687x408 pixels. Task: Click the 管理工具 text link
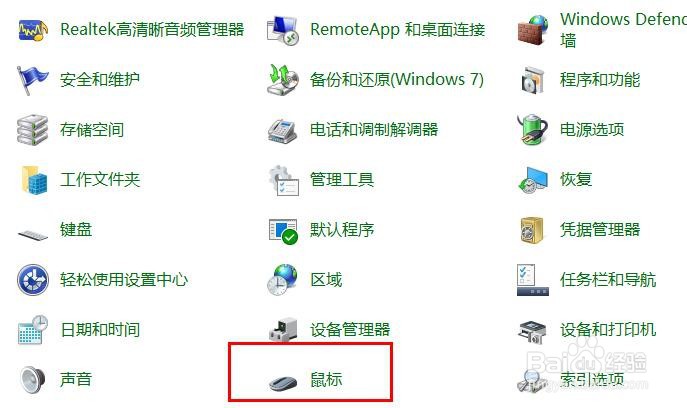click(x=342, y=179)
